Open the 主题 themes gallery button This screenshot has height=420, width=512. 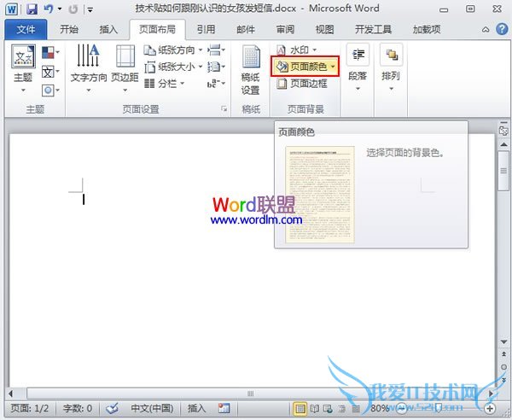[23, 68]
